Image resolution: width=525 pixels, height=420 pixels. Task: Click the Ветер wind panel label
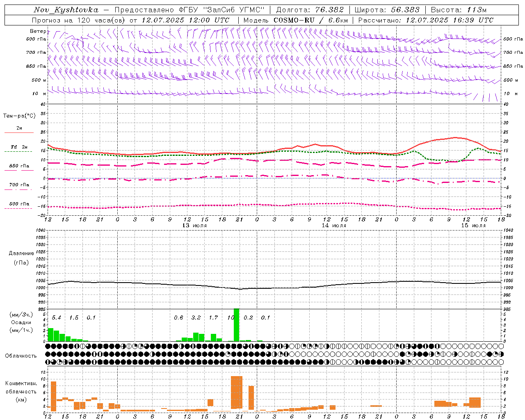pos(38,31)
